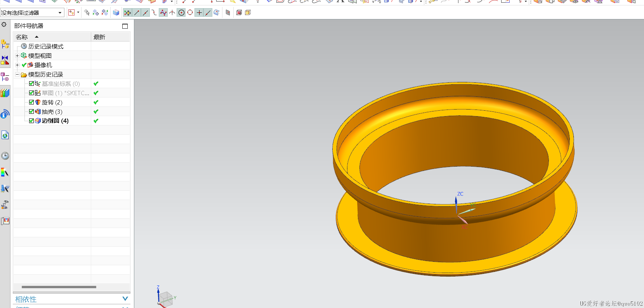Select the 抽壳 (3) feature

(x=52, y=111)
